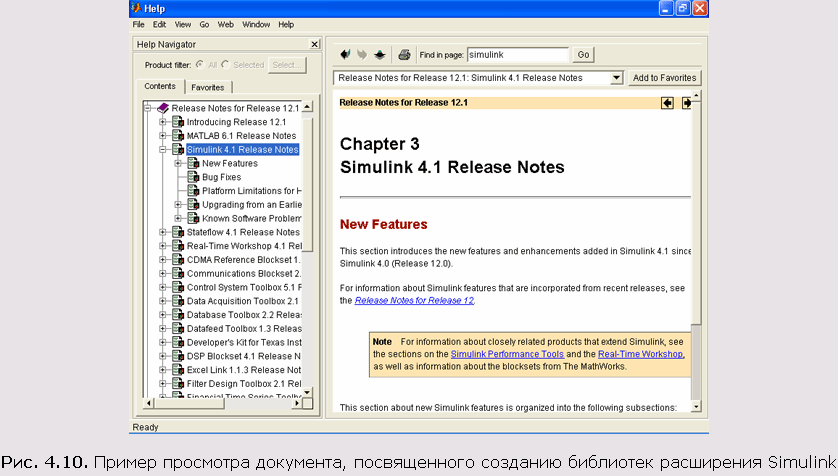
Task: Open the Web menu
Action: [x=226, y=25]
